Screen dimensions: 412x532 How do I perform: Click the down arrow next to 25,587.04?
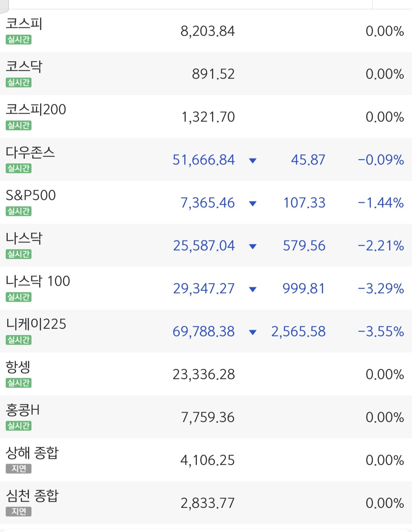click(x=253, y=246)
